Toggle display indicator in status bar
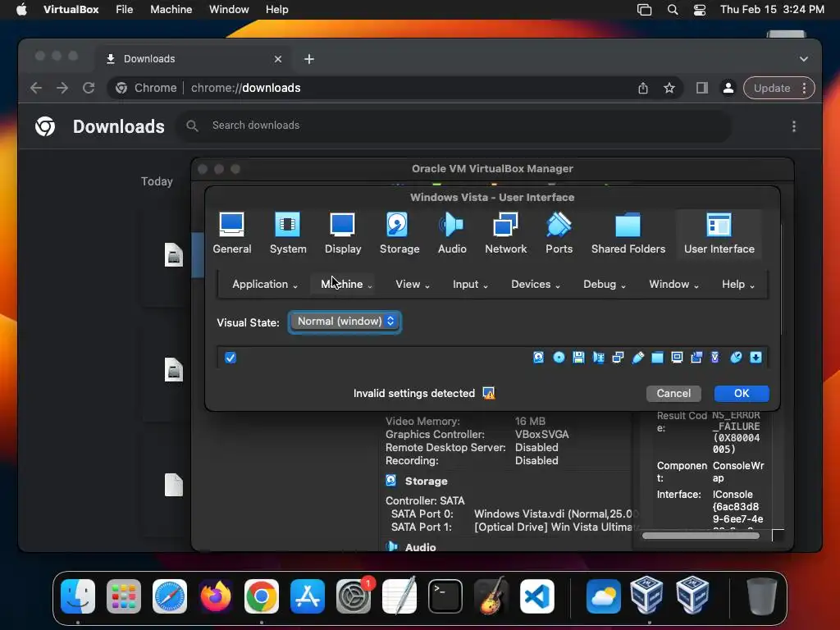Image resolution: width=840 pixels, height=630 pixels. 677,358
